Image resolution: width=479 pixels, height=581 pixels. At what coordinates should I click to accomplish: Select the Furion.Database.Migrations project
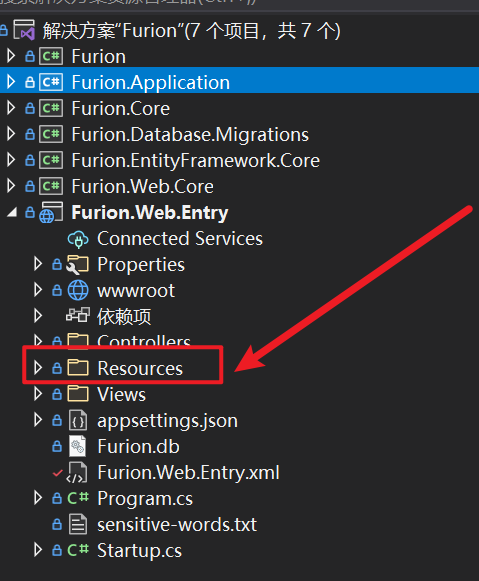tap(190, 135)
